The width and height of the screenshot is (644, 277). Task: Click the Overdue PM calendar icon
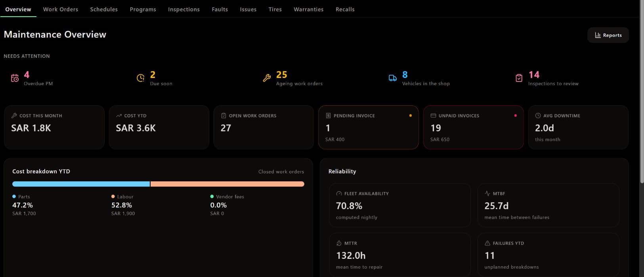(x=15, y=78)
